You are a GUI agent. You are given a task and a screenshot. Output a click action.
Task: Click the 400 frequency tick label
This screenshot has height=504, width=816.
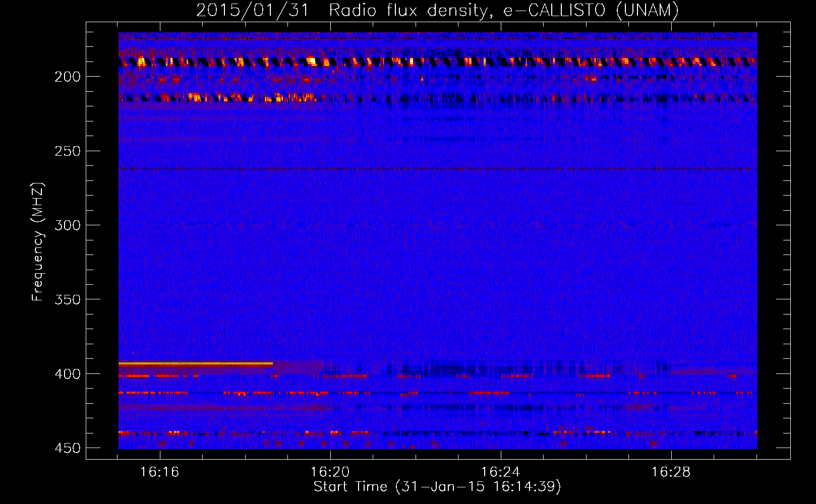coord(68,374)
